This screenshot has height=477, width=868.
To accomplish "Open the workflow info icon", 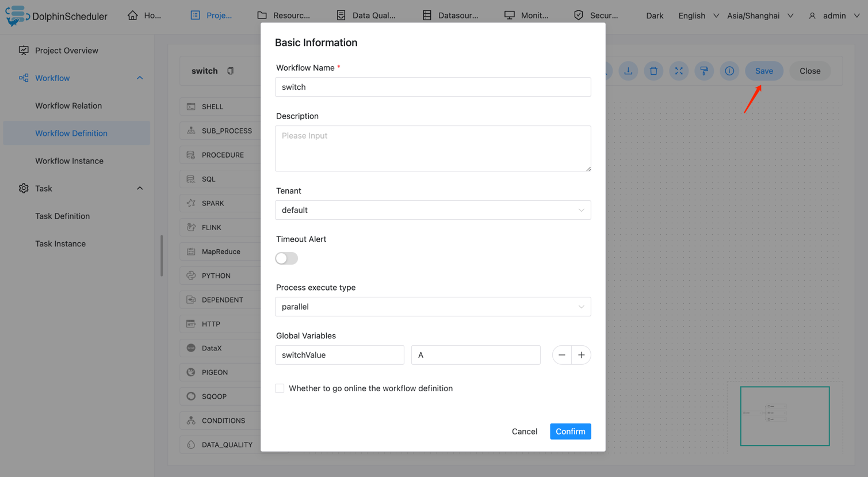I will coord(729,71).
